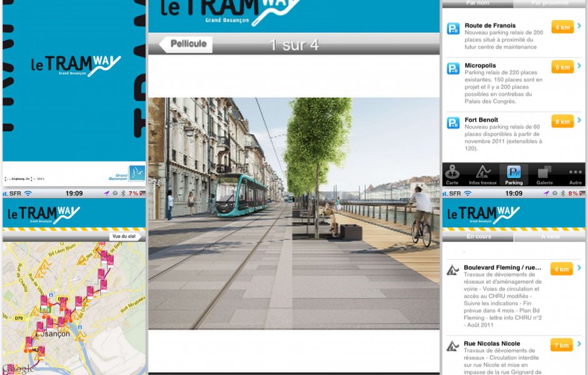
Task: Open the Infos travaux tab
Action: click(x=483, y=175)
